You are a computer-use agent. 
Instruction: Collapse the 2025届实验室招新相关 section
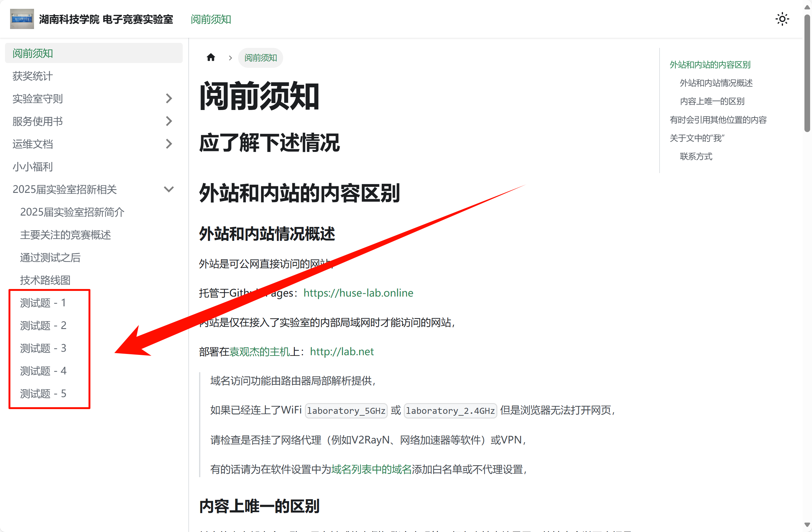click(169, 189)
